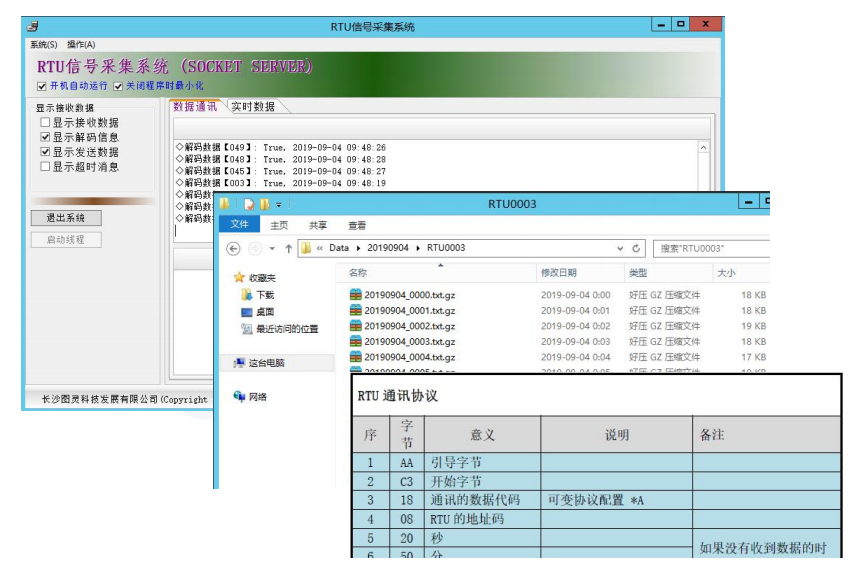Viewport: 858px width, 562px height.
Task: Click the 网络 (Network) icon in sidebar
Action: point(240,396)
